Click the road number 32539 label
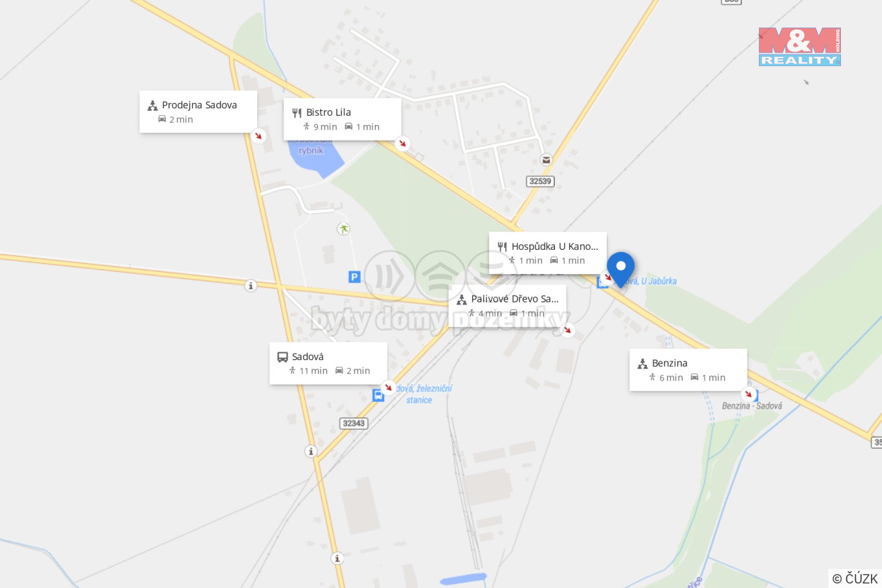The image size is (882, 588). click(540, 181)
